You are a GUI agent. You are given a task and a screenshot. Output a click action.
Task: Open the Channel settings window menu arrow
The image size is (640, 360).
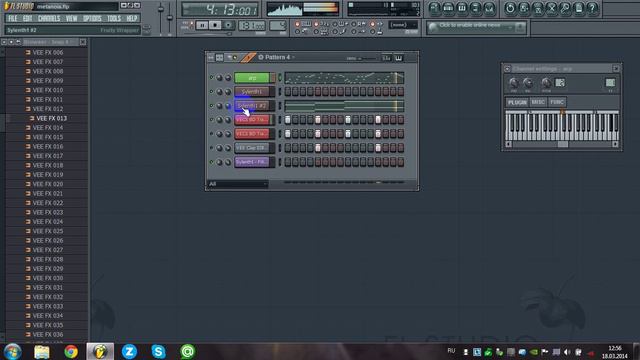(x=507, y=69)
